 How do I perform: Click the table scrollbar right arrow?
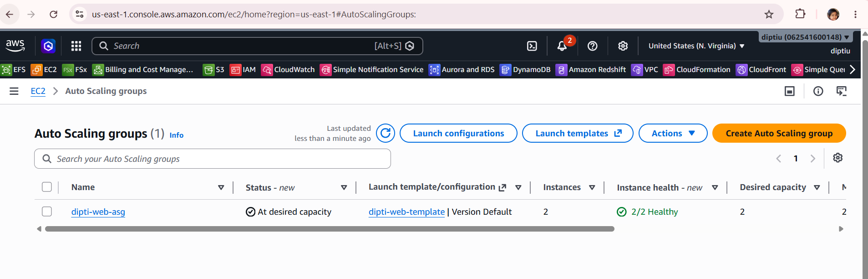(x=841, y=229)
